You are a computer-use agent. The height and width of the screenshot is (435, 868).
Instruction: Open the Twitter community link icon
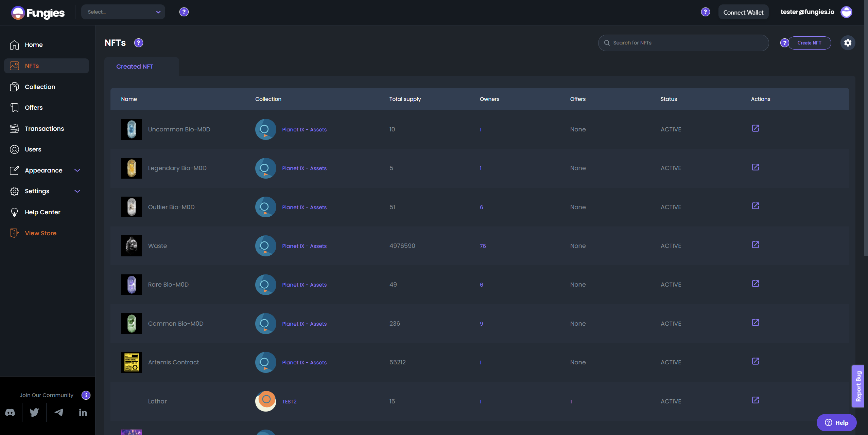34,413
